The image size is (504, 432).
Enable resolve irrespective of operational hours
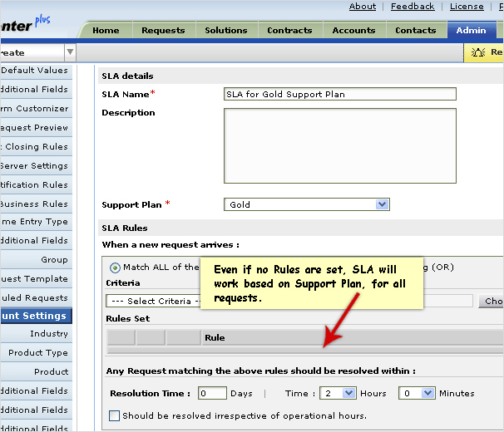[115, 416]
